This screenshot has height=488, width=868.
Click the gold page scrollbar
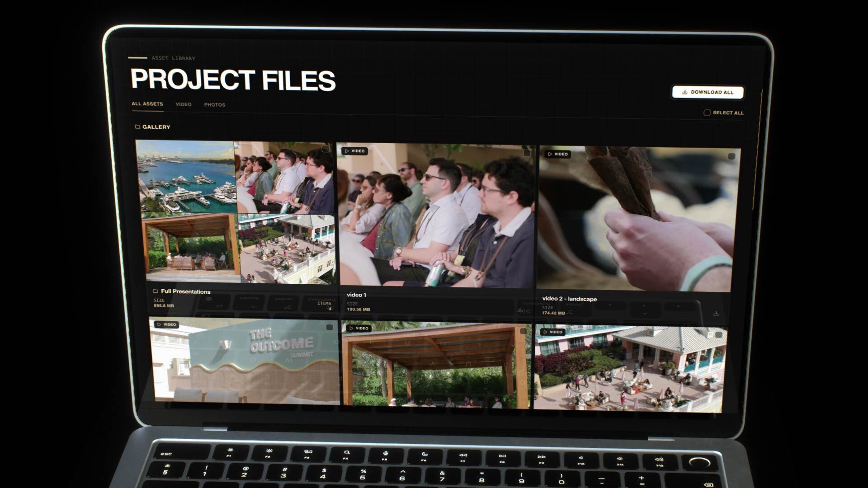pos(758,149)
